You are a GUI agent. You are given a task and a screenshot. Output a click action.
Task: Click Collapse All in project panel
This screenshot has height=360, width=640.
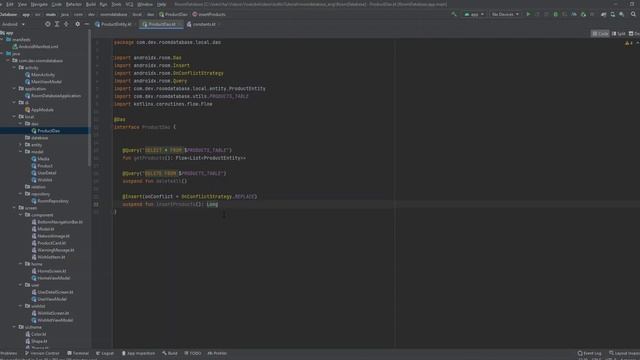point(66,24)
